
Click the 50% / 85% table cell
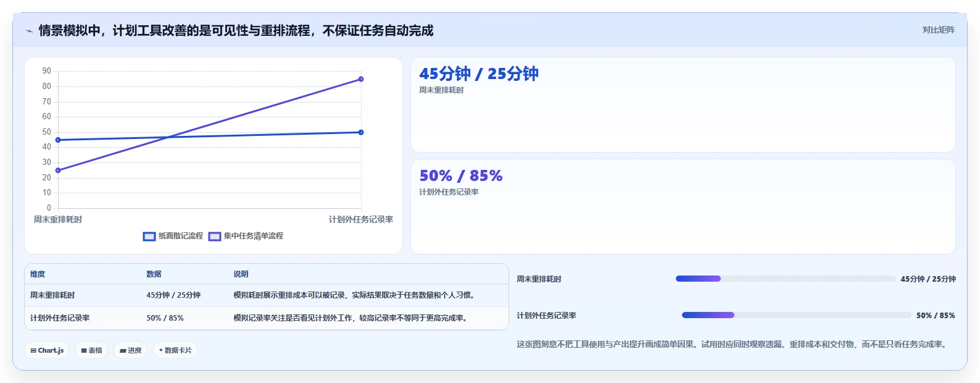click(165, 318)
